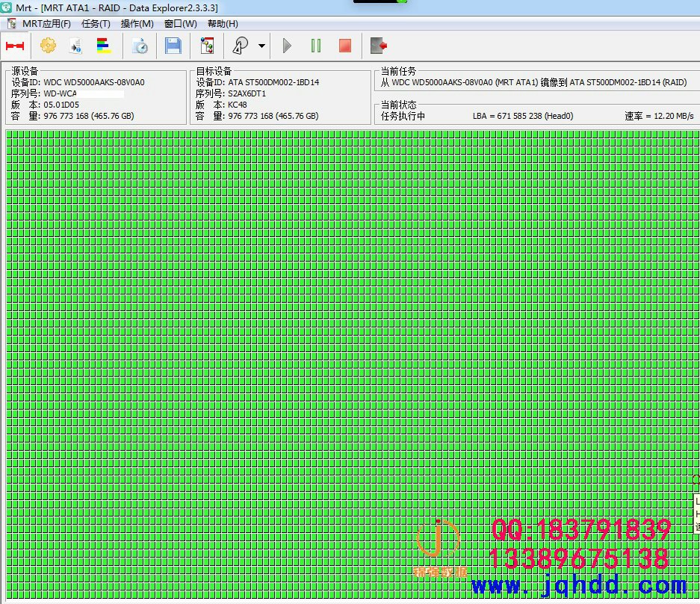The image size is (700, 604).
Task: Click the document import toolbar icon
Action: click(75, 46)
